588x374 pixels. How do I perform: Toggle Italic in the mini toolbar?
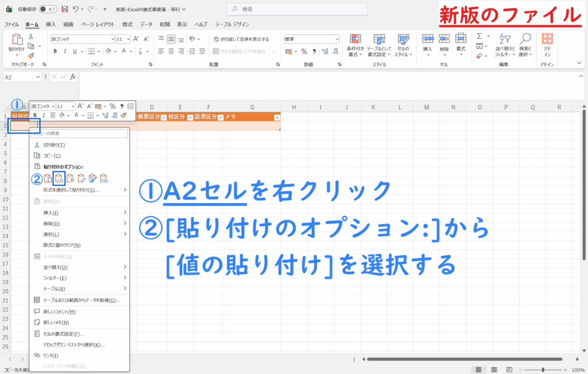click(43, 115)
